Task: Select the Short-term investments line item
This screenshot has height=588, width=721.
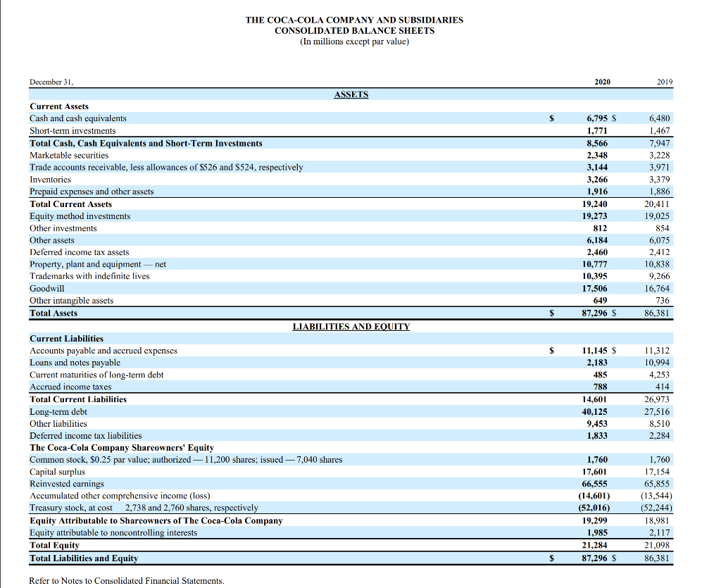Action: click(x=73, y=130)
